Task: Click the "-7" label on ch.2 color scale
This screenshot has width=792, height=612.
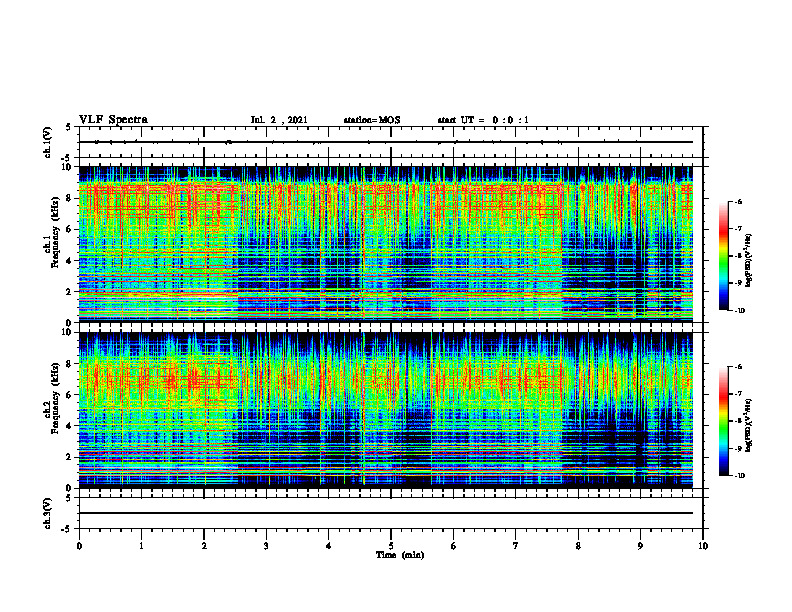Action: pos(738,394)
